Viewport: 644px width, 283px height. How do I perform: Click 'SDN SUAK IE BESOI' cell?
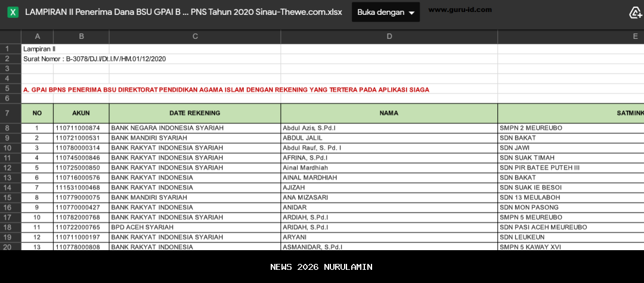[x=571, y=187]
